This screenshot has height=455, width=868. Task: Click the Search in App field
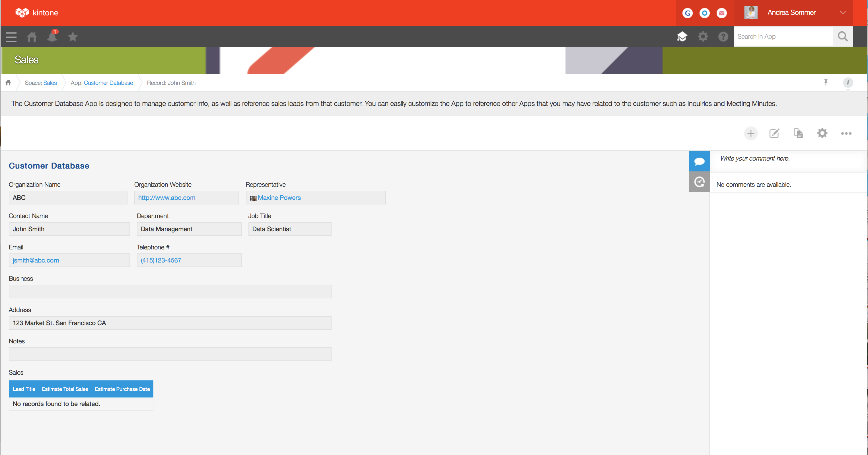tap(783, 37)
